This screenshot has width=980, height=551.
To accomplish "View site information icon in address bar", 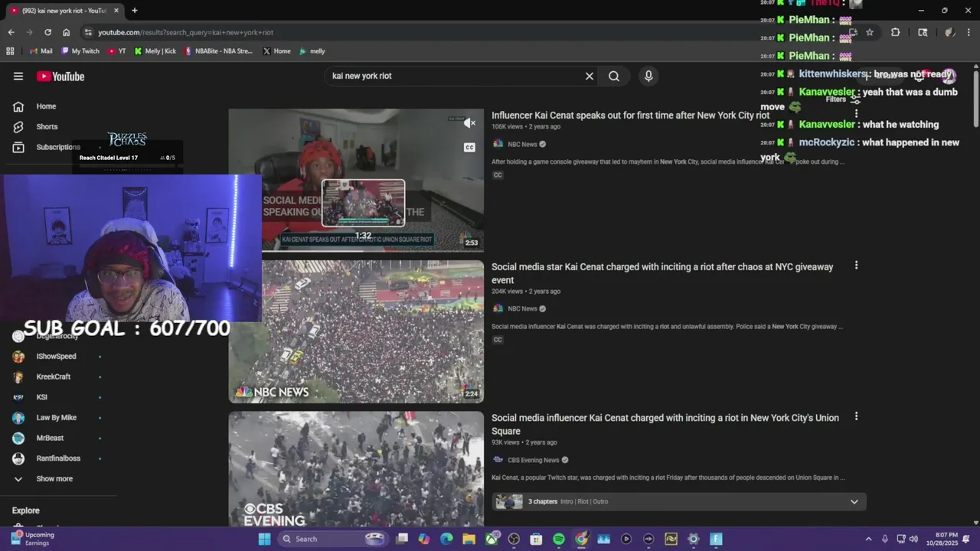I will 88,32.
